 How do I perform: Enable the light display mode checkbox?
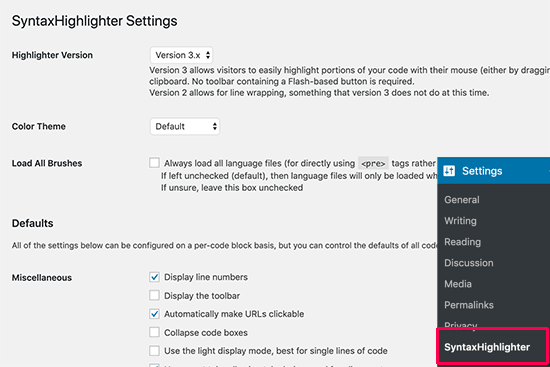[x=154, y=351]
